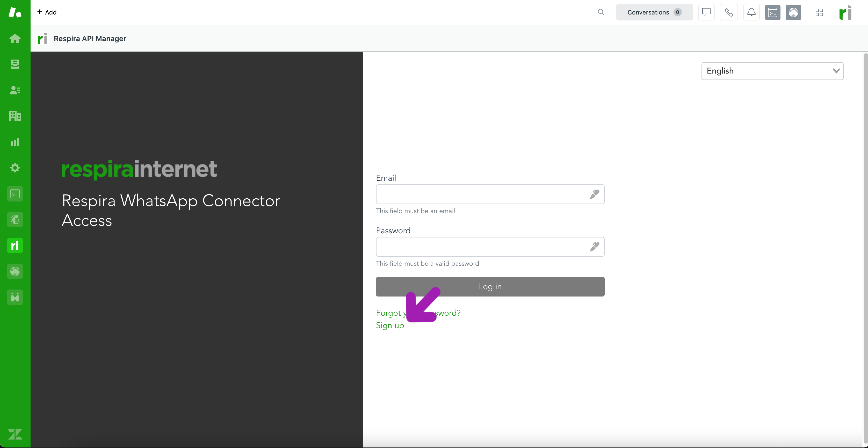Click the 'Respira WhatsApp Connector Access' heading

[171, 210]
